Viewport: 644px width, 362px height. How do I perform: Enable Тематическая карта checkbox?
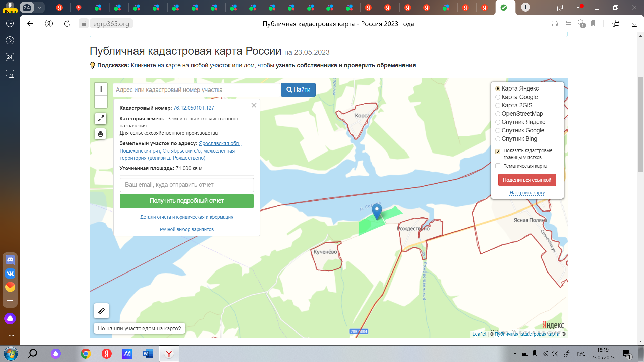[x=498, y=166]
